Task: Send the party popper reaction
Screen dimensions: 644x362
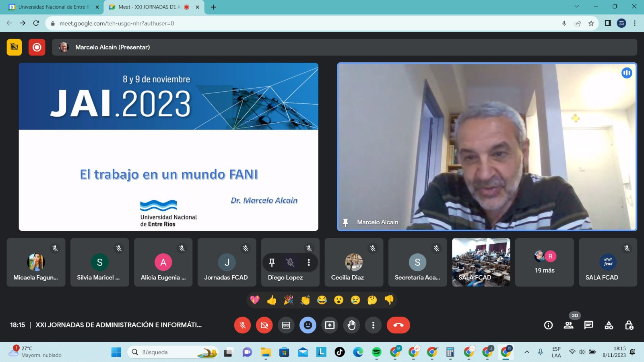Action: [x=289, y=300]
